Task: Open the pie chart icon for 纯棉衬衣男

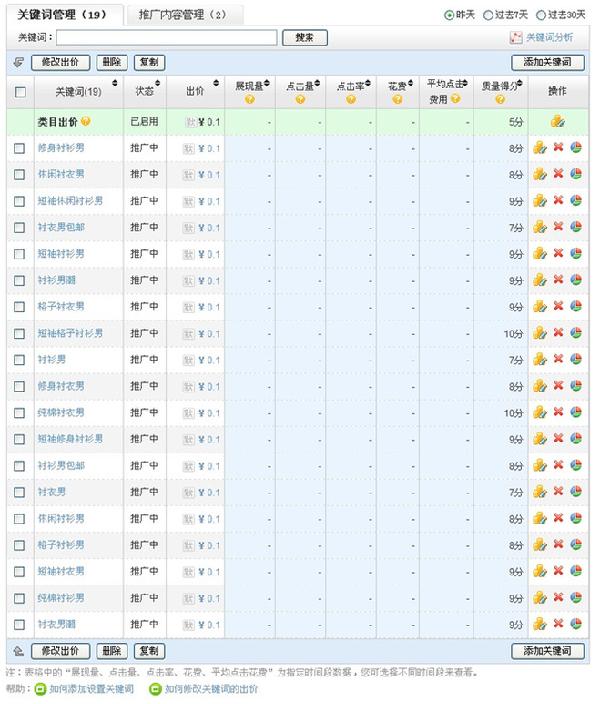Action: 576,413
